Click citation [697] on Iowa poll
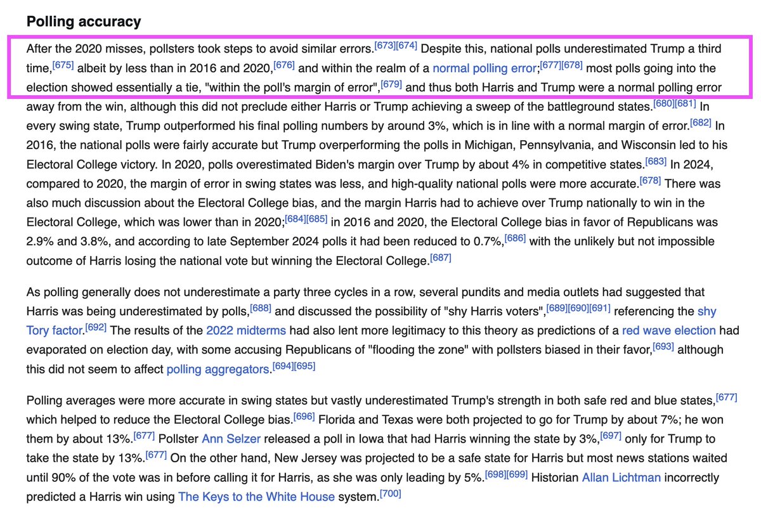Image resolution: width=761 pixels, height=532 pixels. coord(611,435)
